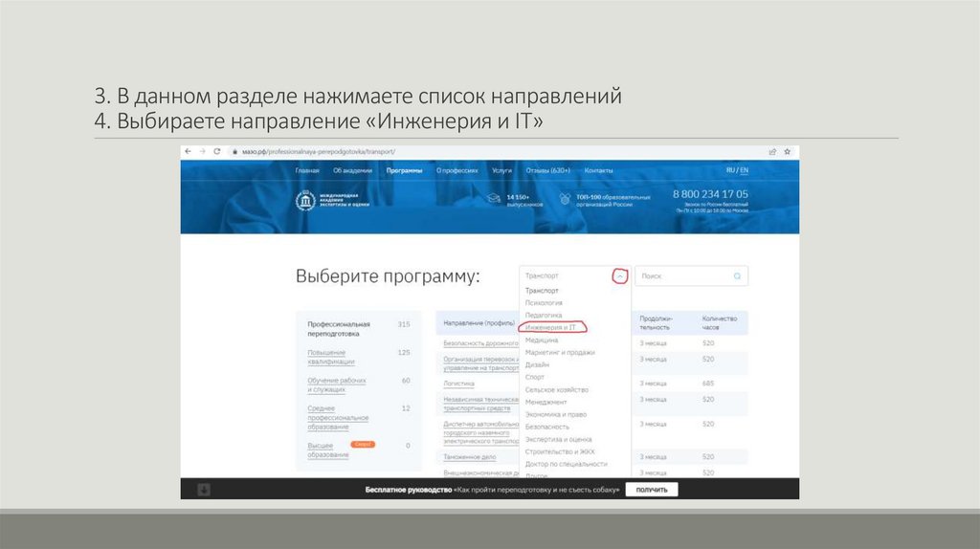
Task: Click the Направление (профиль) column header
Action: (x=479, y=323)
